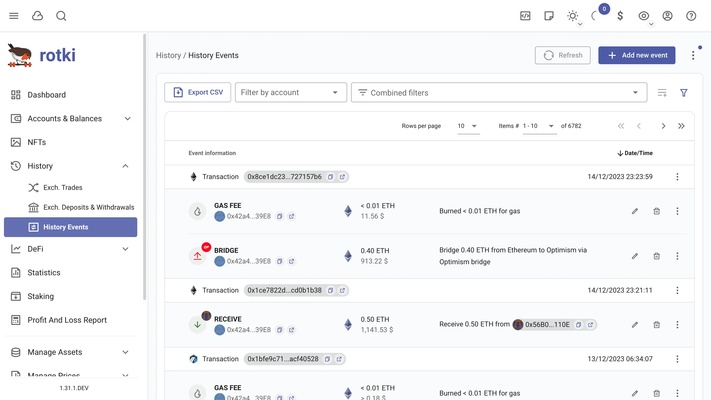Open menu for 14/12/2023 23:23:59 transaction

[677, 177]
